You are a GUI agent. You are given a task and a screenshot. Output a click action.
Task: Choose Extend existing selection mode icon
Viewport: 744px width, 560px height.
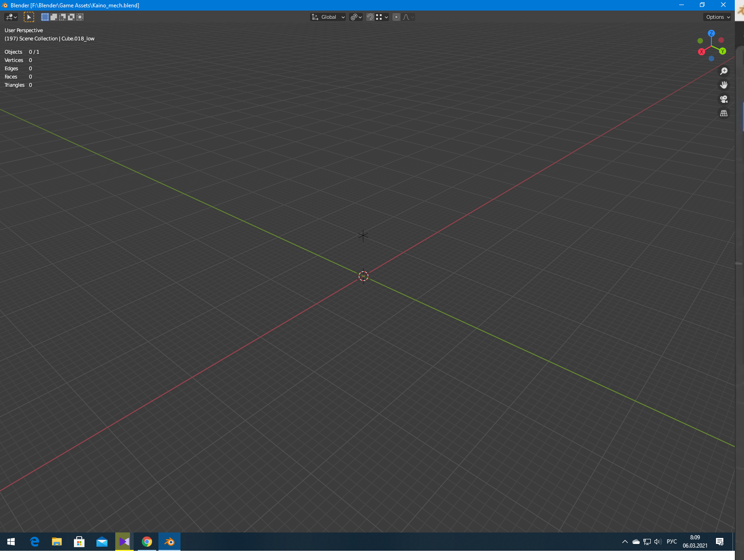[54, 17]
